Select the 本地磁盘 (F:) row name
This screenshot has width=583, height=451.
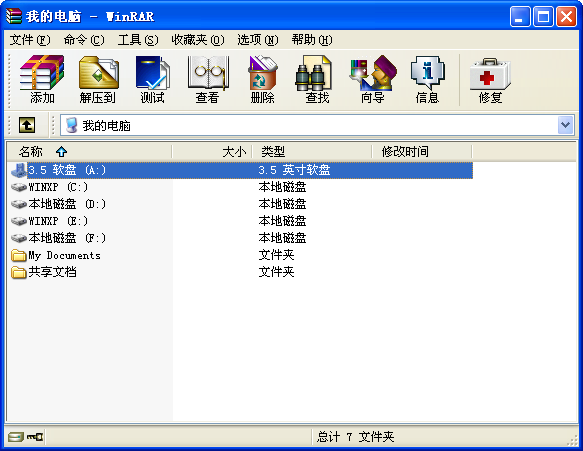point(67,238)
